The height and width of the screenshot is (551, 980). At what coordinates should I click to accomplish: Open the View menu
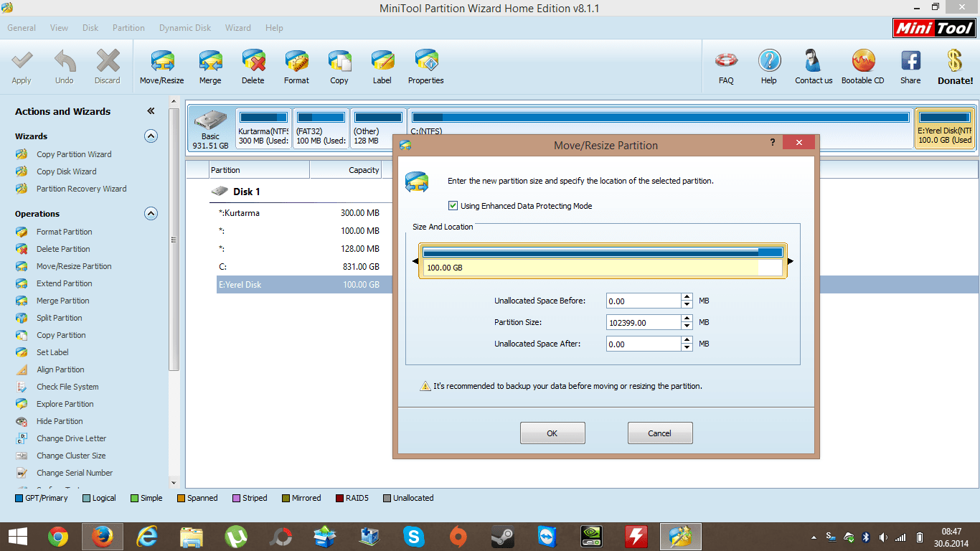point(59,28)
